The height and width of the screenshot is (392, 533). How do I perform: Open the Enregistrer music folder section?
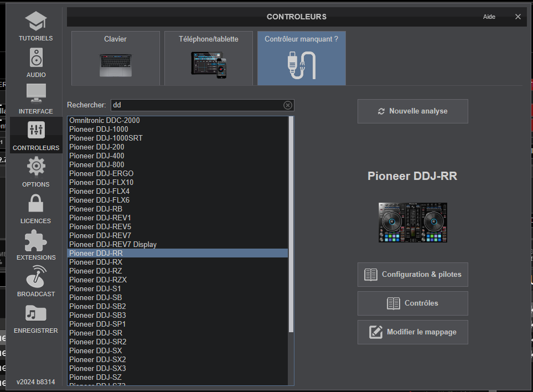(35, 319)
